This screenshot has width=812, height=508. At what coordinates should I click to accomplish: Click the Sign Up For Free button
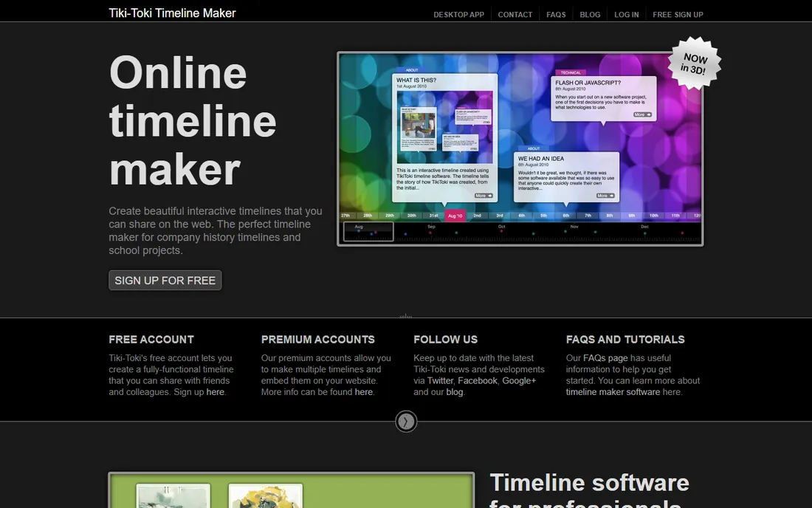point(165,280)
